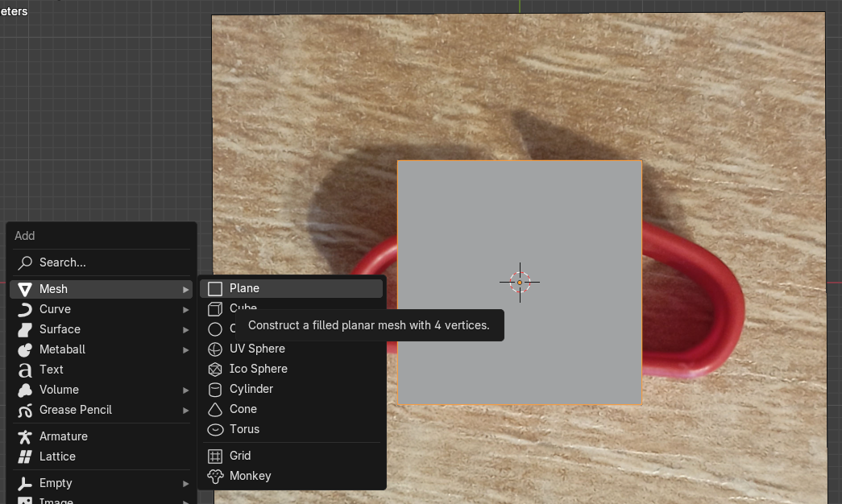
Task: Click the Cone mesh icon
Action: point(215,409)
